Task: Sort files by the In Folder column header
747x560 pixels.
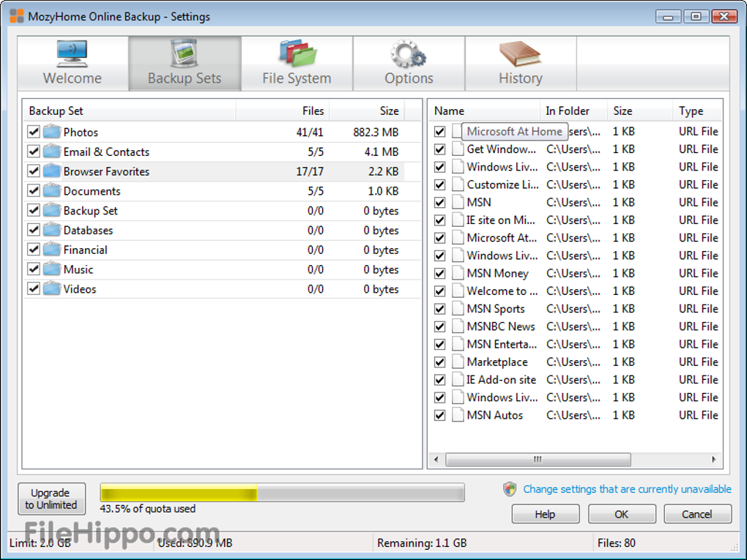Action: click(x=573, y=111)
